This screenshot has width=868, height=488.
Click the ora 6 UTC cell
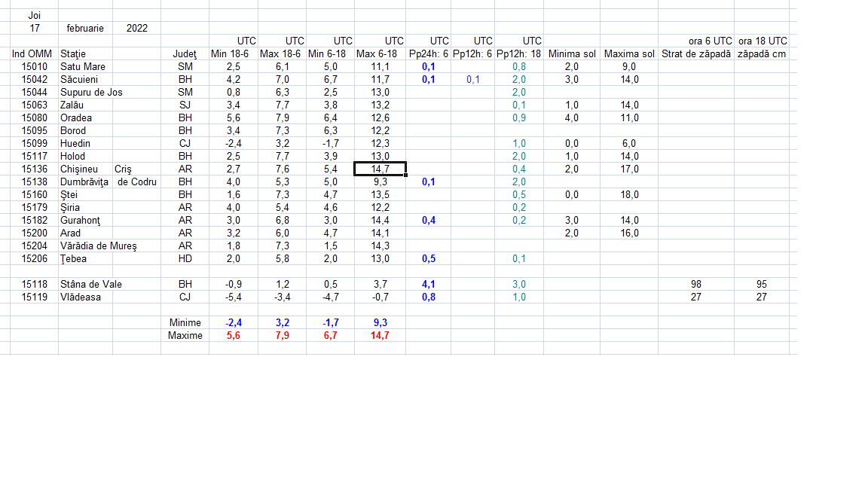(711, 41)
